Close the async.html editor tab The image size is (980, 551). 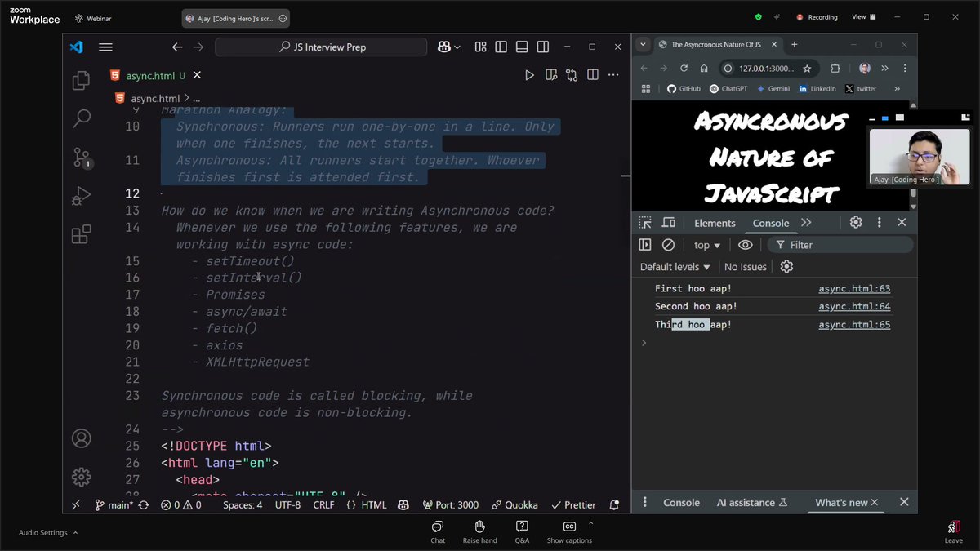197,75
